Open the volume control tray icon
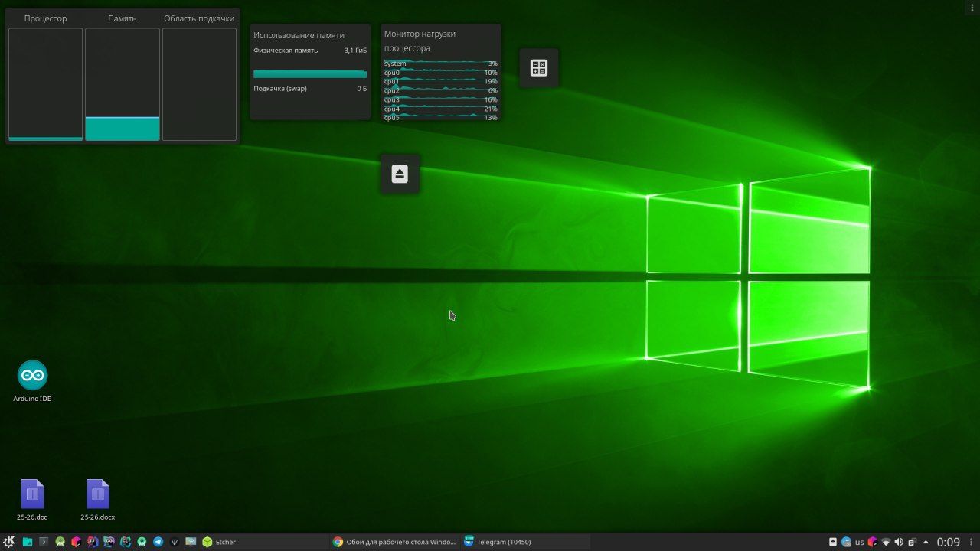Image resolution: width=980 pixels, height=551 pixels. [899, 542]
